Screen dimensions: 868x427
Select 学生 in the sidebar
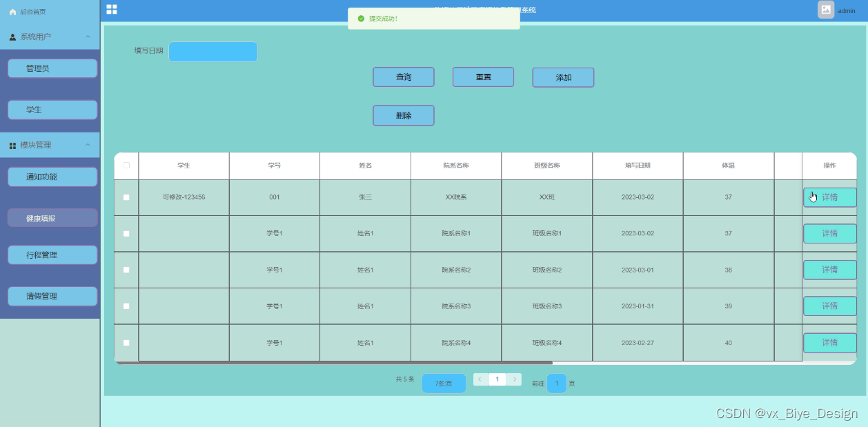(52, 110)
